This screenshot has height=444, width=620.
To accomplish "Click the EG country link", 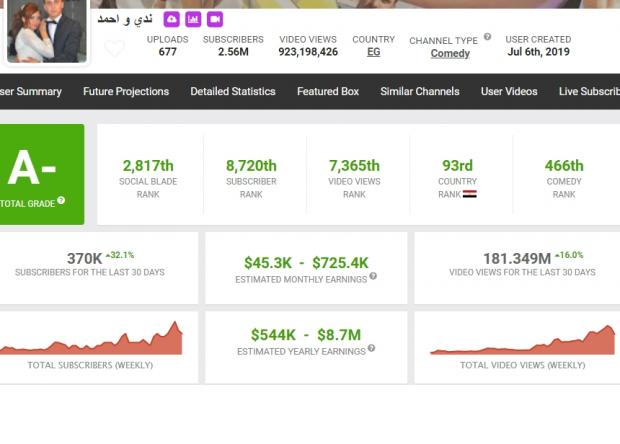I will (374, 52).
